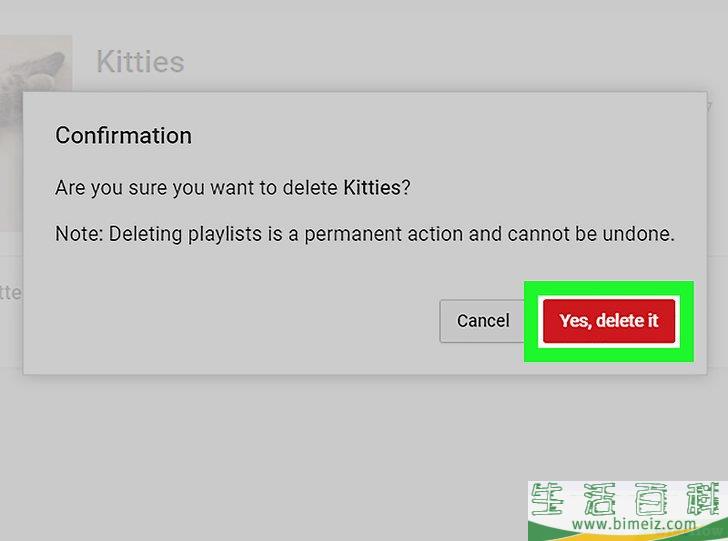Click the 生 character in the watermark
The height and width of the screenshot is (541, 728).
click(x=548, y=499)
